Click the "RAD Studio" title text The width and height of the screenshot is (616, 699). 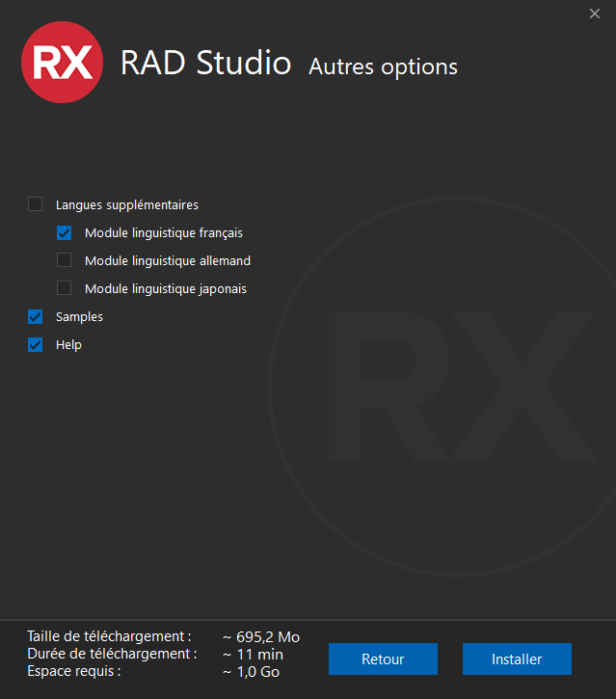click(x=205, y=63)
